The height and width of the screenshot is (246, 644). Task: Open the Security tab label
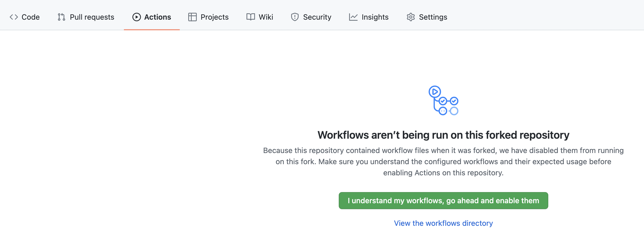pyautogui.click(x=317, y=17)
